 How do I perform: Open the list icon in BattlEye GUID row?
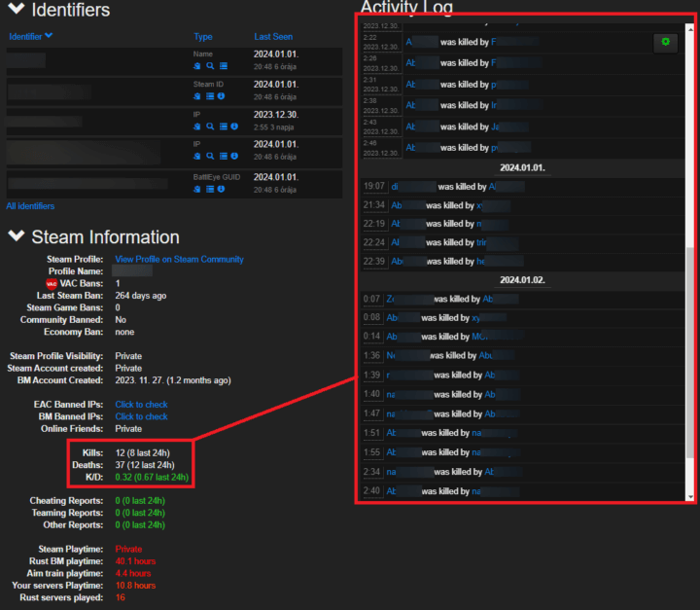point(210,189)
